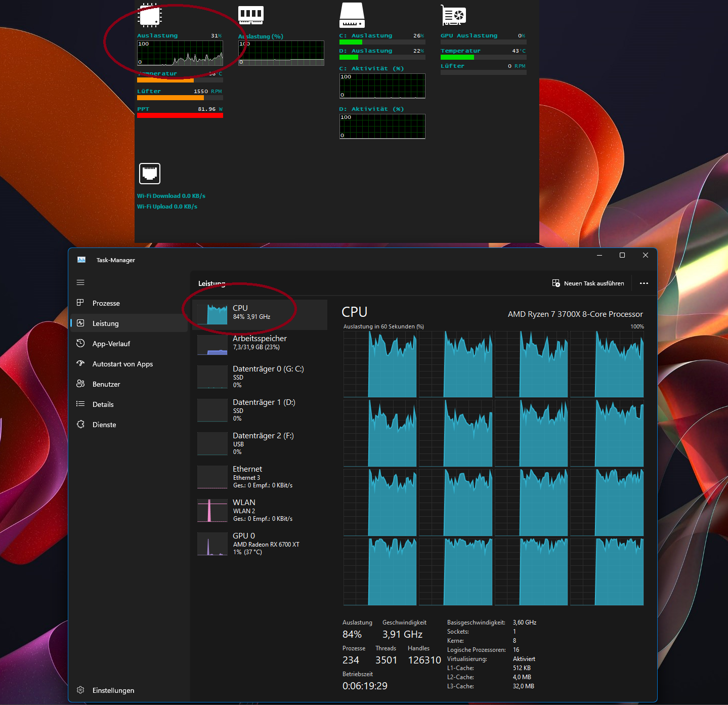Select the CPU entry in performance list
The width and height of the screenshot is (728, 705).
pos(260,315)
